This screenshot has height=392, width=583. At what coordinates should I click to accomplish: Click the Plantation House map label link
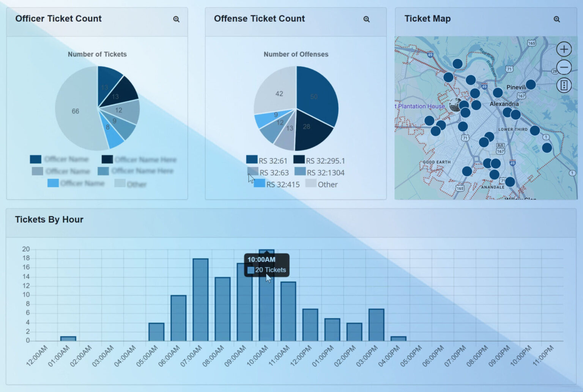tap(420, 106)
